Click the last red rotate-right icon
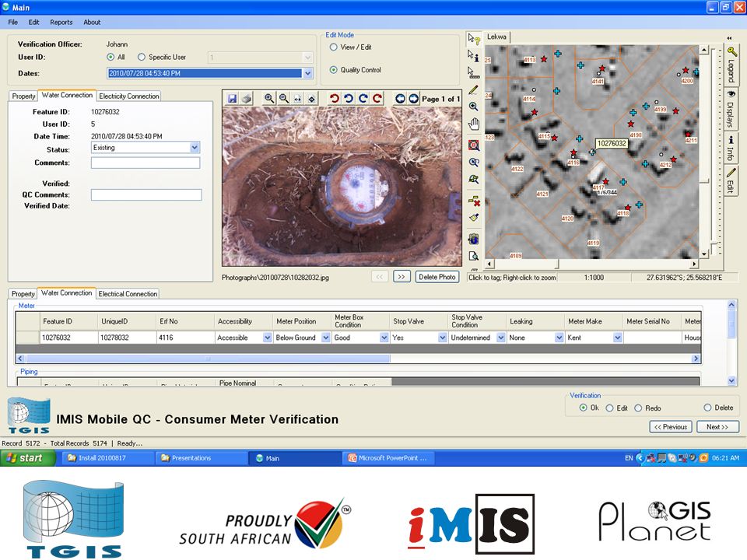 (377, 99)
